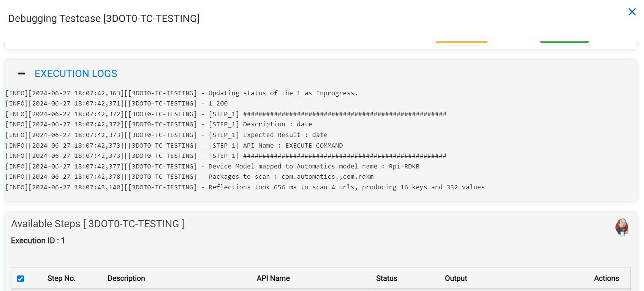Screen dimensions: 644x291
Task: Close the Debugging Testcase dialog
Action: coord(632,12)
